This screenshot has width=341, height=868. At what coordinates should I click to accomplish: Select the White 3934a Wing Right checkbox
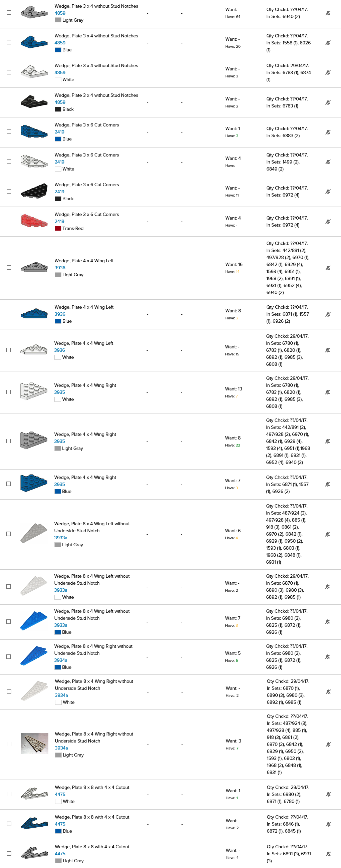pos(9,692)
